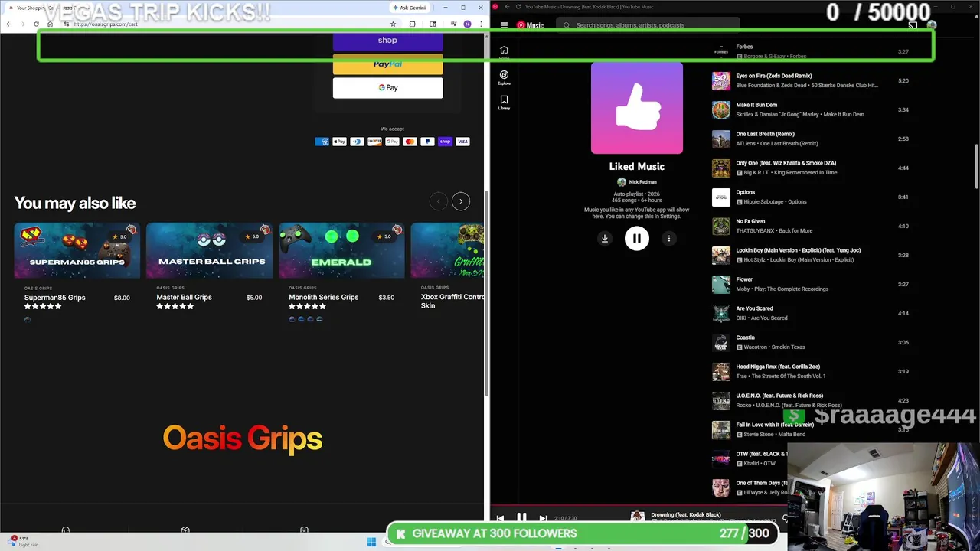Download the Liked Music playlist

(604, 239)
